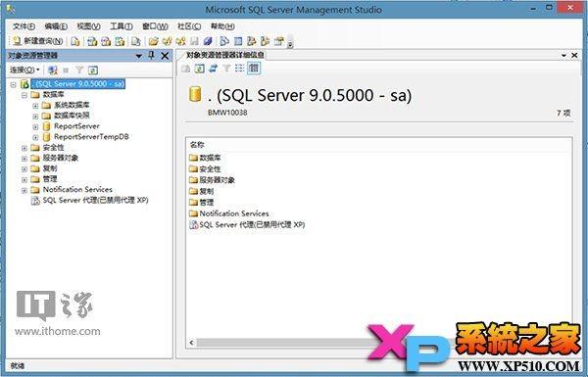Select 数据库 folder in details list
Viewport: 588px width, 377px height.
tap(205, 158)
